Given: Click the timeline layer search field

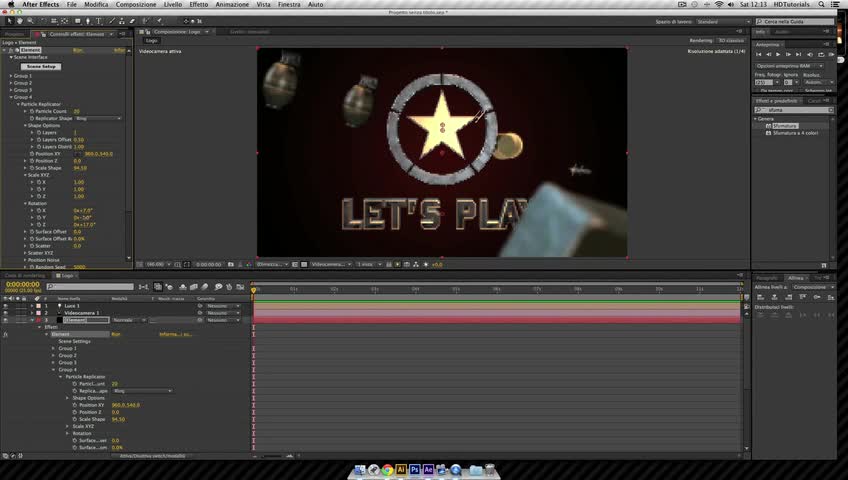Looking at the screenshot, I should click(90, 286).
